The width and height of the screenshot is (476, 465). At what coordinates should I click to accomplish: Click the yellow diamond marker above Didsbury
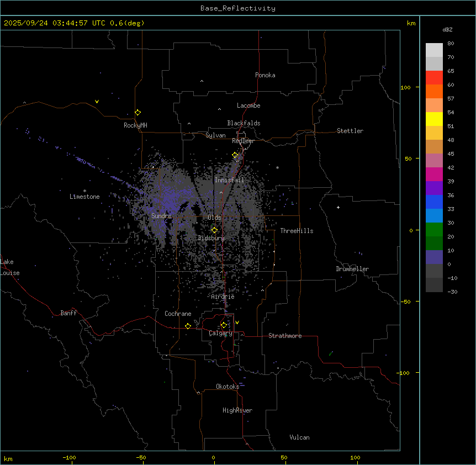(x=214, y=230)
